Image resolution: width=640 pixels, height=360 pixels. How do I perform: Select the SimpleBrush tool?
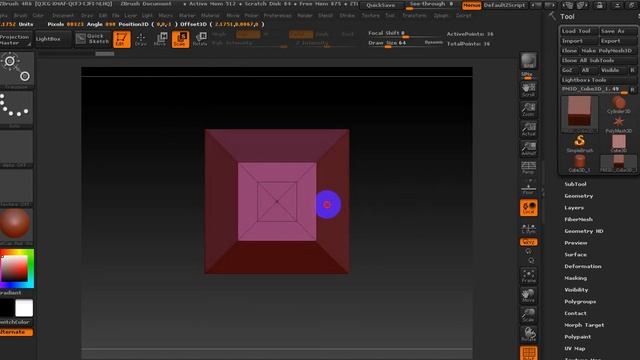pos(580,144)
